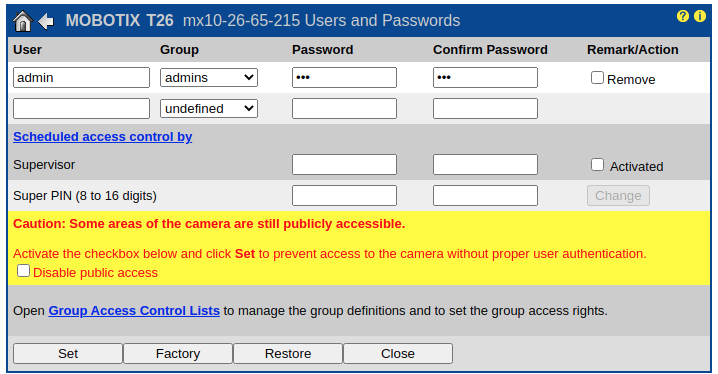This screenshot has height=374, width=718.
Task: Click the Restore button
Action: [288, 354]
